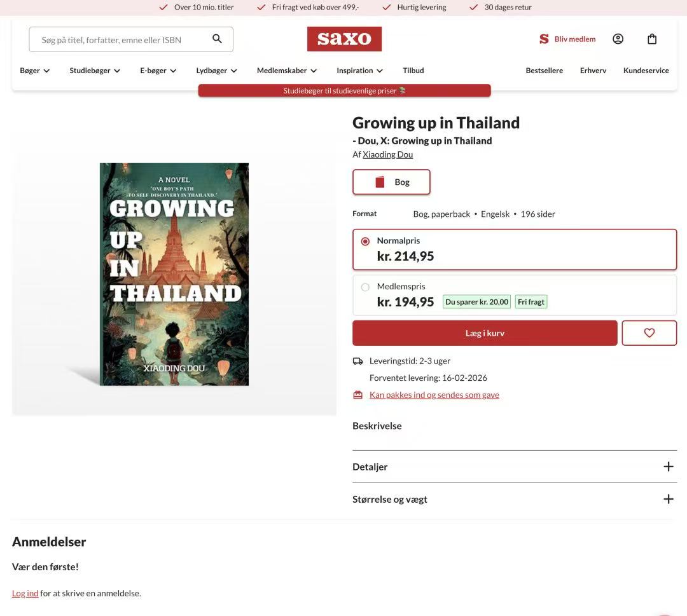687x616 pixels.
Task: Go to the Tilbud menu item
Action: pyautogui.click(x=413, y=71)
